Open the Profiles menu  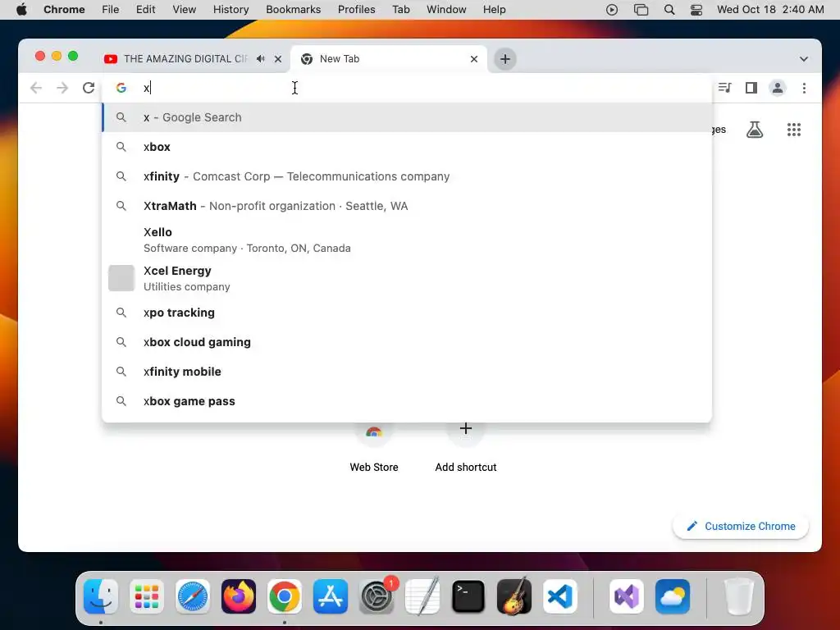356,10
